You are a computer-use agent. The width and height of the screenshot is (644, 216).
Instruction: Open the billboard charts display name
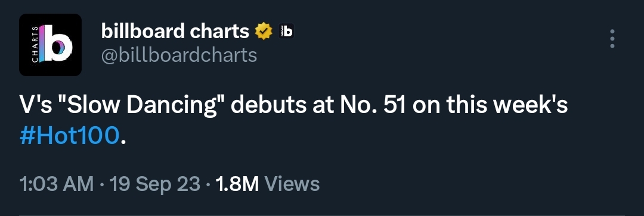click(175, 31)
